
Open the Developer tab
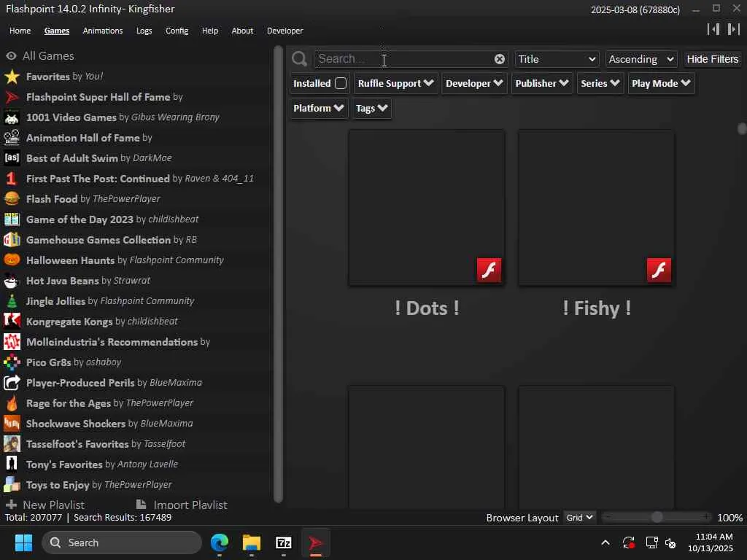[285, 31]
